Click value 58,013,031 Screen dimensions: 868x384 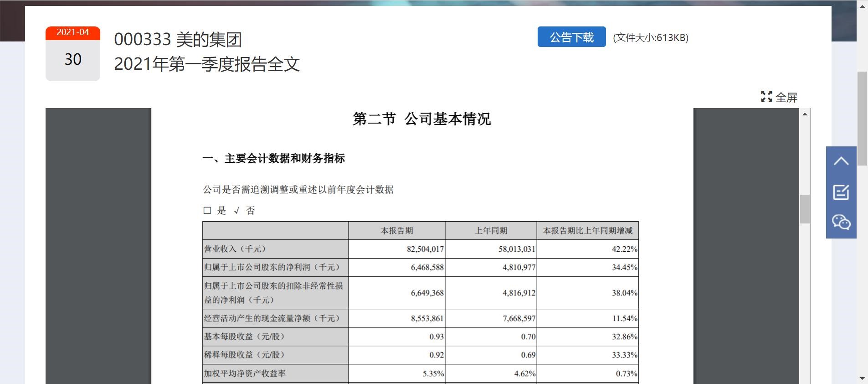coord(517,249)
